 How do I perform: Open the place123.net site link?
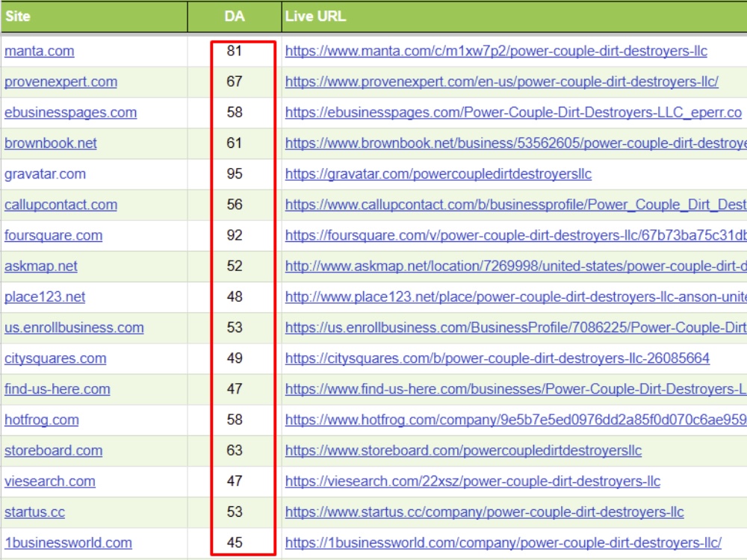pos(45,297)
